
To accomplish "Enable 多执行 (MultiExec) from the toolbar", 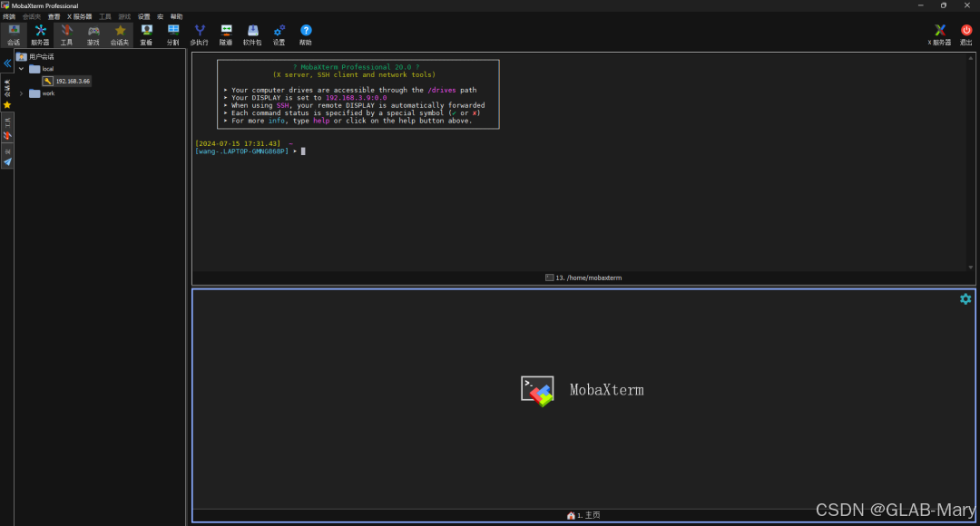I will [200, 35].
